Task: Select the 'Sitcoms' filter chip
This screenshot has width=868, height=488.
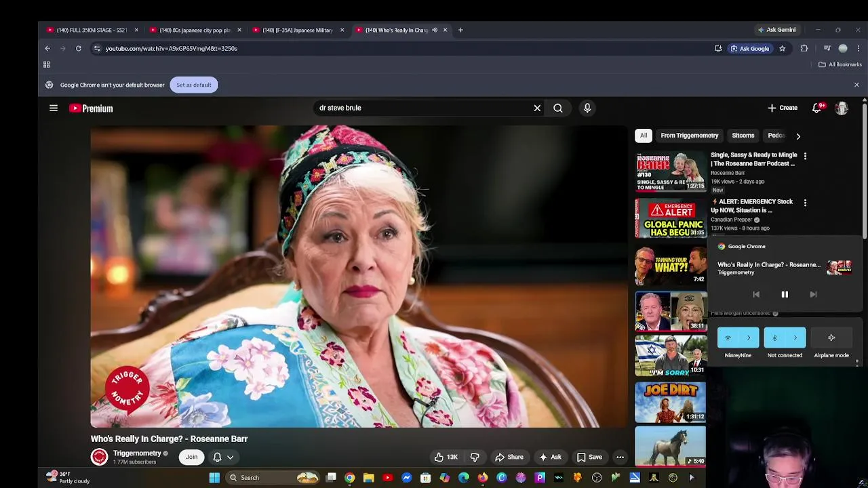Action: [x=743, y=136]
